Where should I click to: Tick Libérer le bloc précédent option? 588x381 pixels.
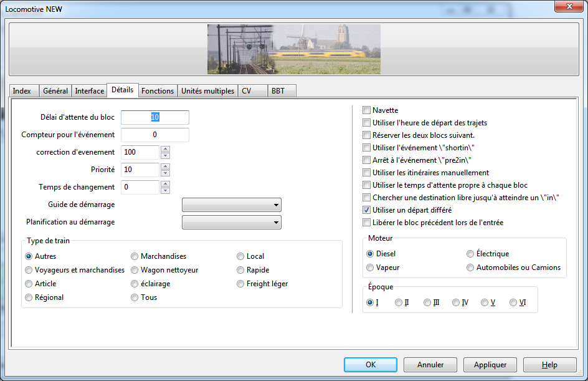click(x=367, y=223)
